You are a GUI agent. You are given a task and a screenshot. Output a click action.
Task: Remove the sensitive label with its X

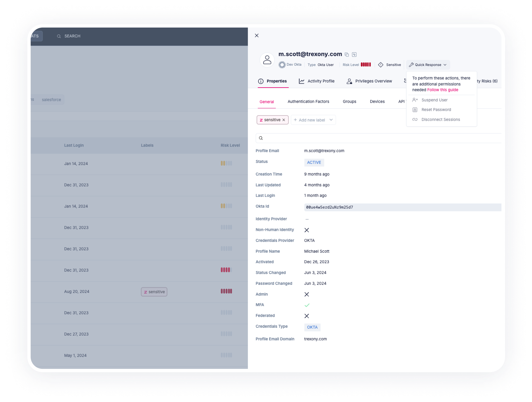(283, 120)
